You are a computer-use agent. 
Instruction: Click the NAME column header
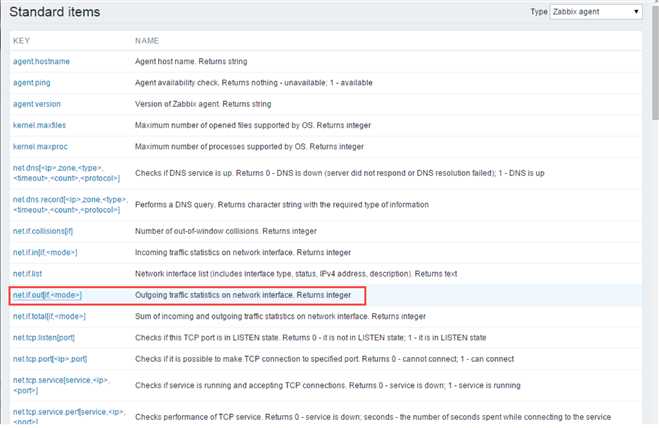[x=147, y=41]
